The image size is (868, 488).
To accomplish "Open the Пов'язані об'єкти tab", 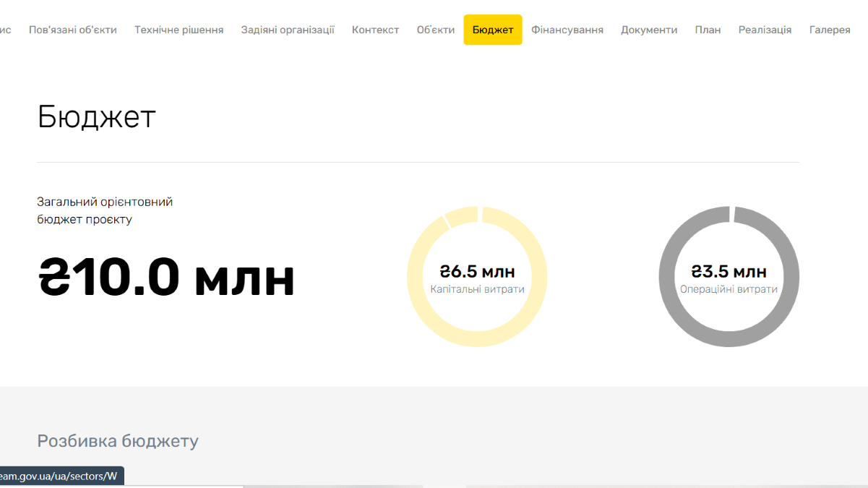I will click(72, 30).
